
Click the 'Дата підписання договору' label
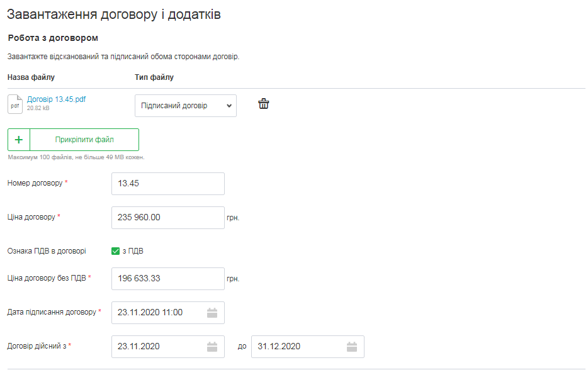(x=52, y=312)
